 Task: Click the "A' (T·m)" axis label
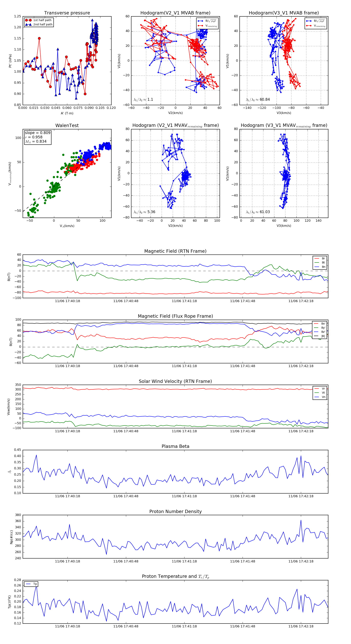[x=67, y=113]
